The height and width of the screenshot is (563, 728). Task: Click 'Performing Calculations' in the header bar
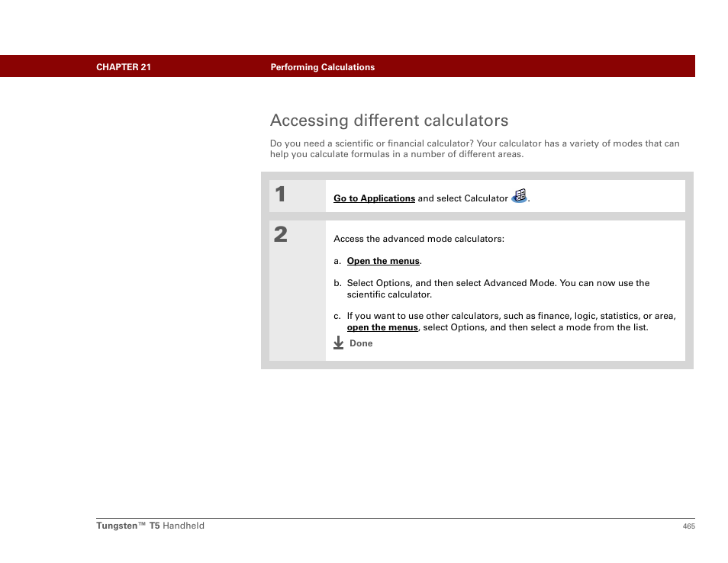(x=323, y=67)
